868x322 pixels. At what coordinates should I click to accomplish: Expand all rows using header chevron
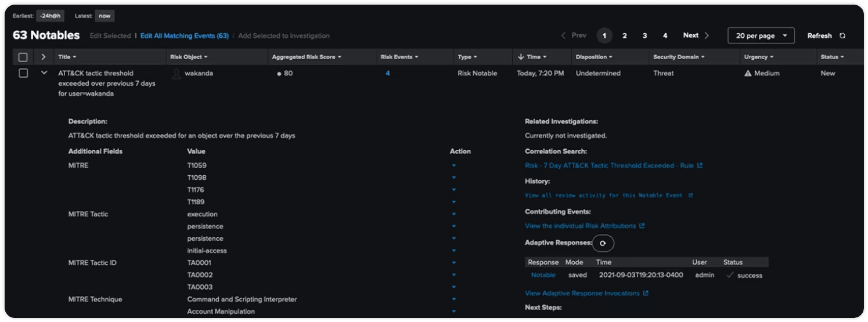click(x=44, y=57)
